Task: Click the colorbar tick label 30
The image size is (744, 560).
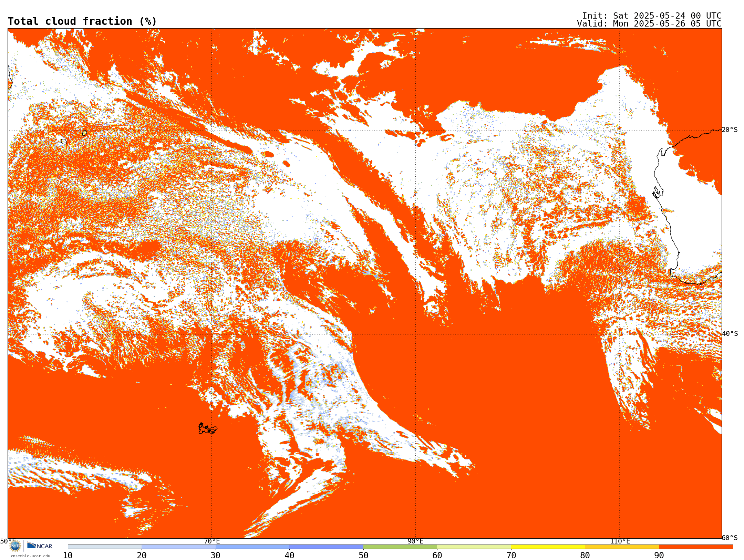Action: (216, 556)
